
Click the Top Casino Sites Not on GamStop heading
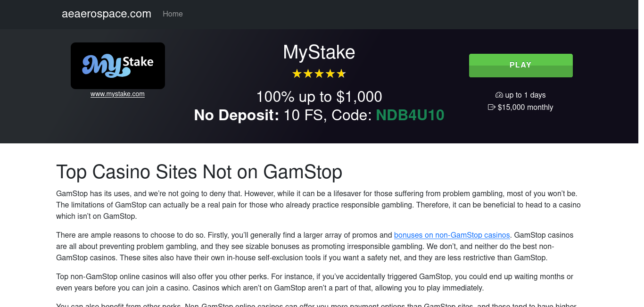[x=199, y=172]
